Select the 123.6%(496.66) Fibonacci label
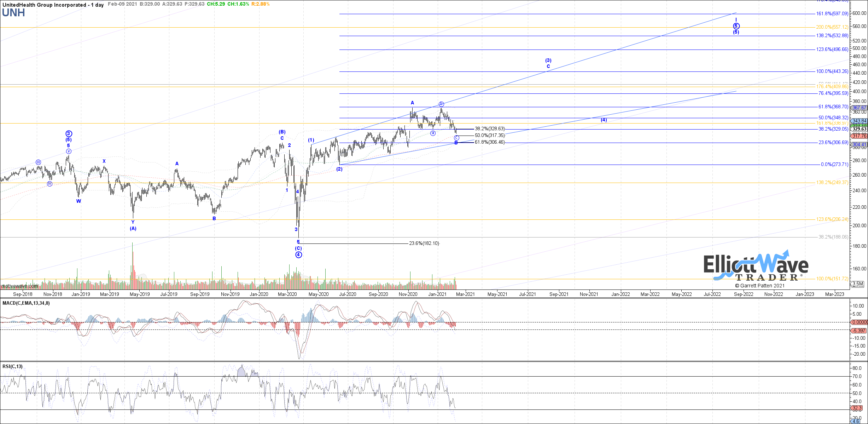Image resolution: width=868 pixels, height=424 pixels. click(x=832, y=50)
